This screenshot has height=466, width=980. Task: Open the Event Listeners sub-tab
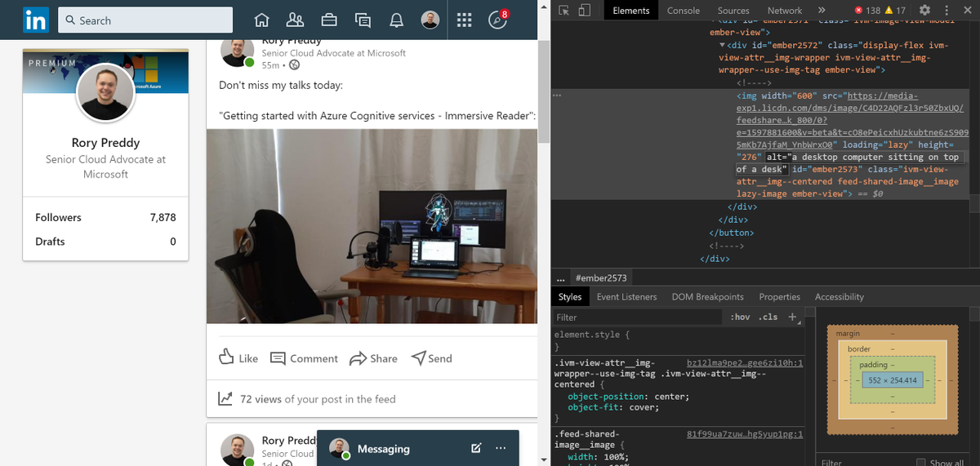(x=626, y=297)
